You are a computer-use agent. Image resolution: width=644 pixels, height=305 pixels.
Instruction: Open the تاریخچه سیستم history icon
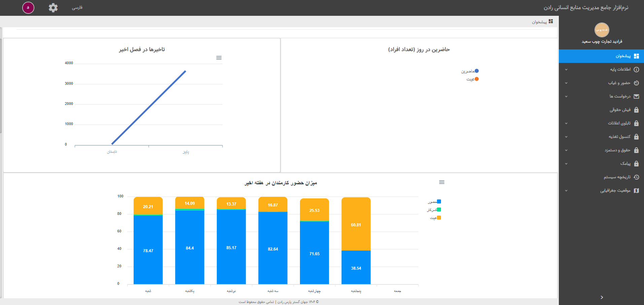(636, 177)
